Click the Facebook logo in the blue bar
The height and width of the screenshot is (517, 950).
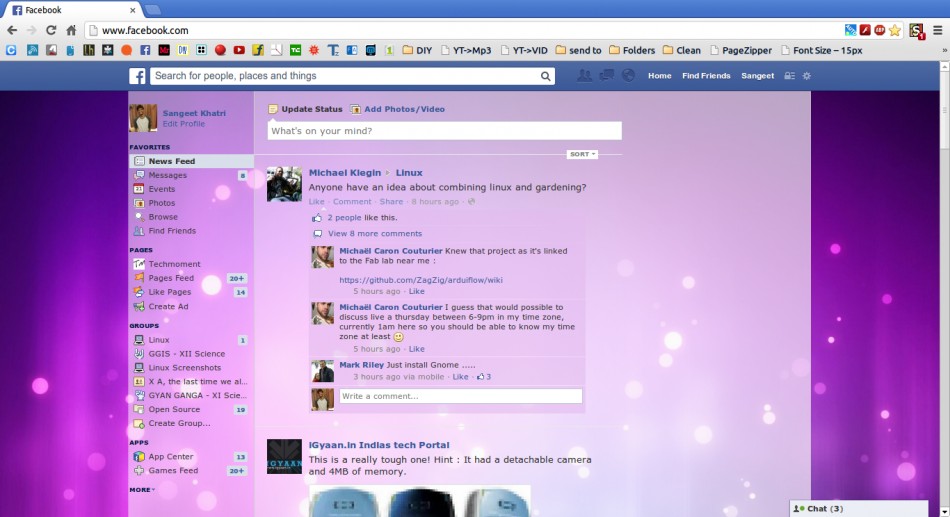click(x=137, y=76)
